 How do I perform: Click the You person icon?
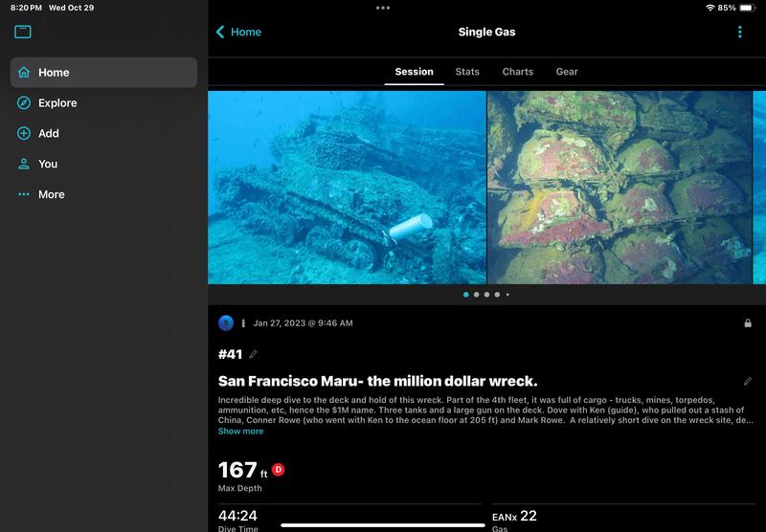tap(23, 164)
